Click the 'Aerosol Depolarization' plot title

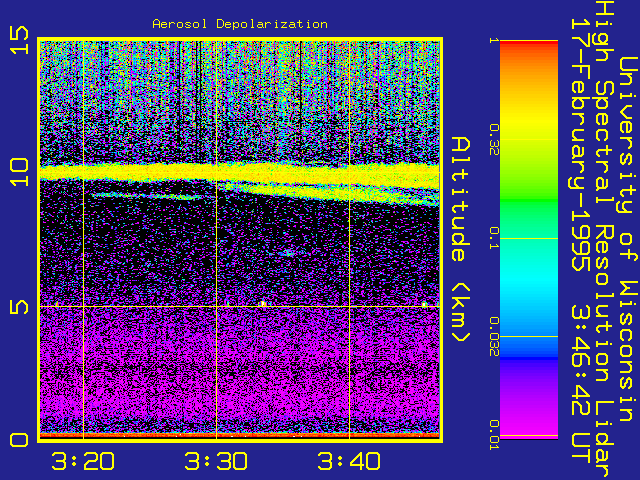point(240,24)
